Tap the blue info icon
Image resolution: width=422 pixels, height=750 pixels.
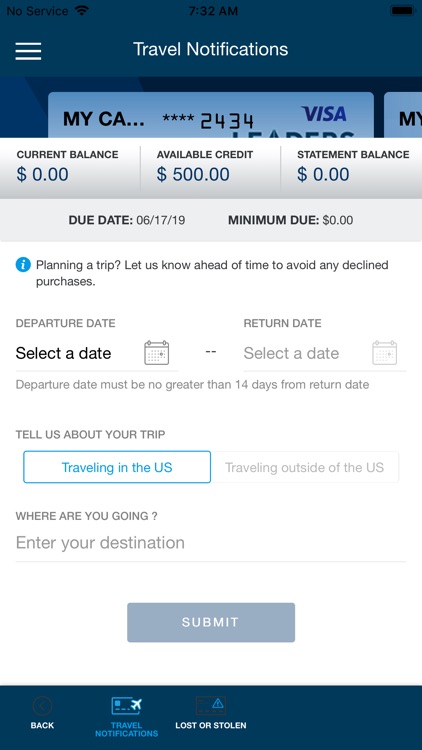coord(23,265)
